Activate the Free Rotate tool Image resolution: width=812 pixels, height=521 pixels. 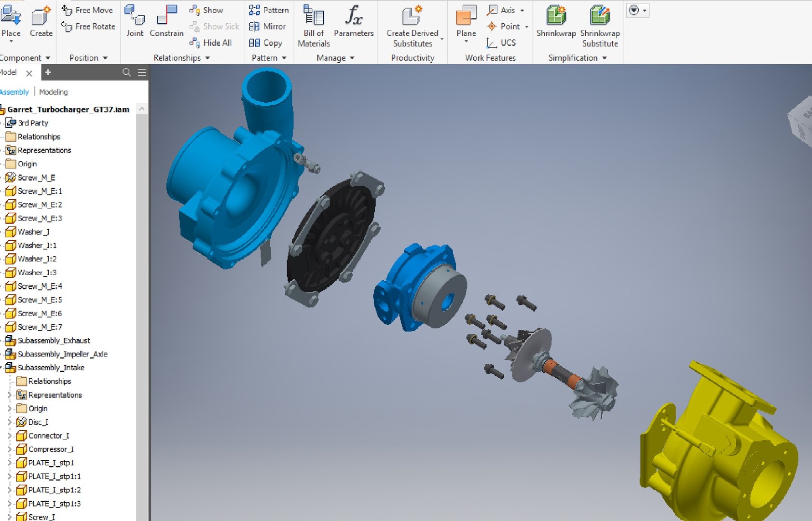click(x=88, y=26)
